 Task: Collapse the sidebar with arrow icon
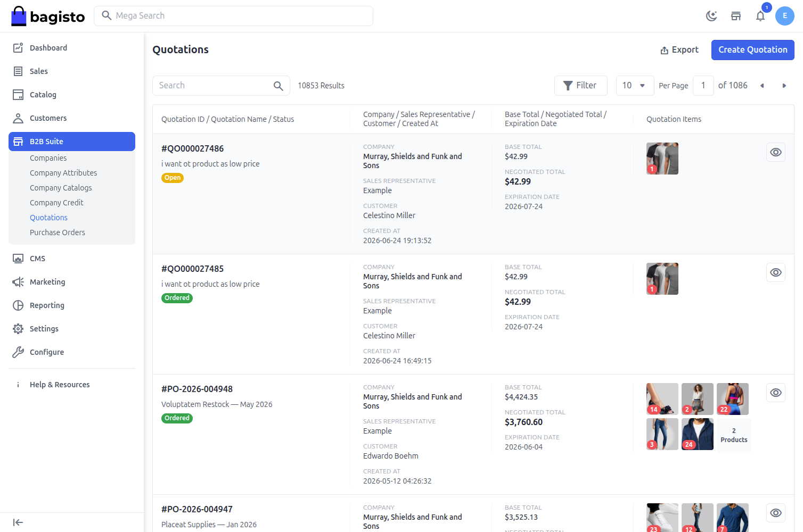pyautogui.click(x=18, y=522)
